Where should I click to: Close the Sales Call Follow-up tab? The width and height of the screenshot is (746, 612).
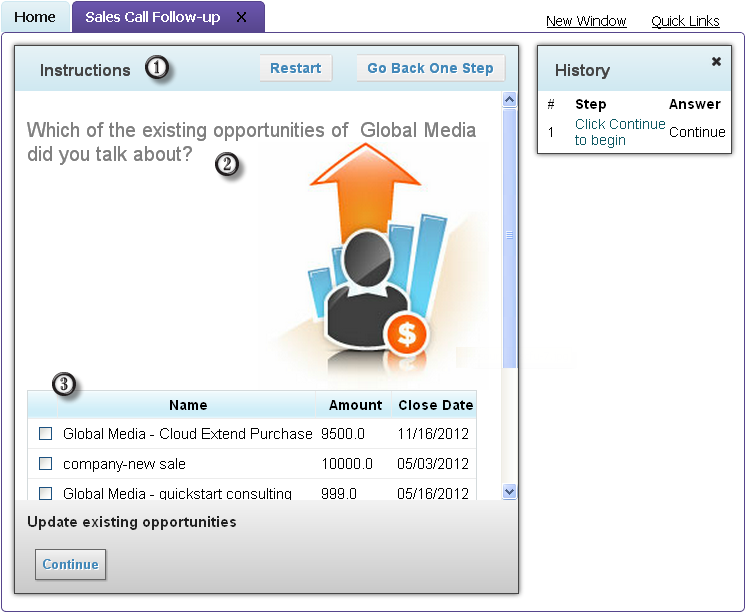242,17
